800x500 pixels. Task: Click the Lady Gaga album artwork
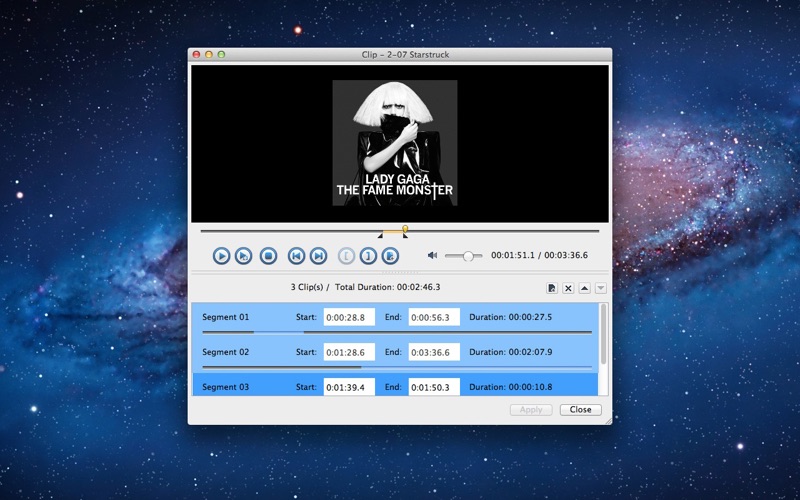coord(395,143)
